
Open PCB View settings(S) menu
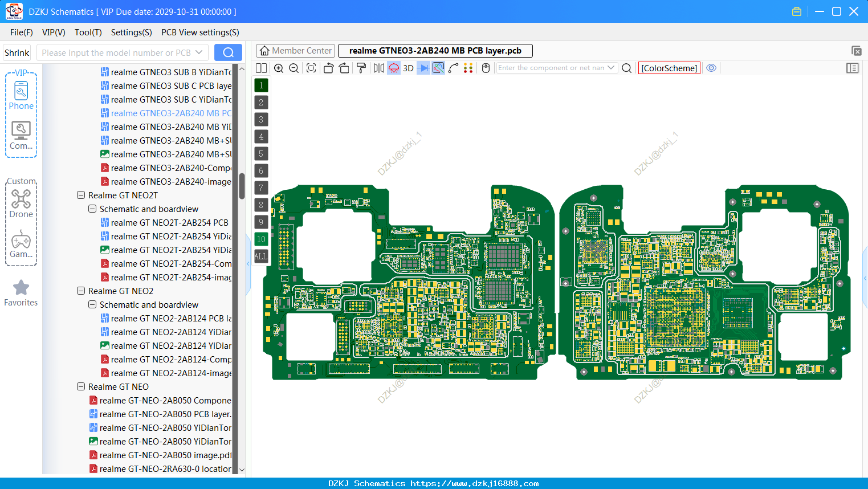coord(200,32)
